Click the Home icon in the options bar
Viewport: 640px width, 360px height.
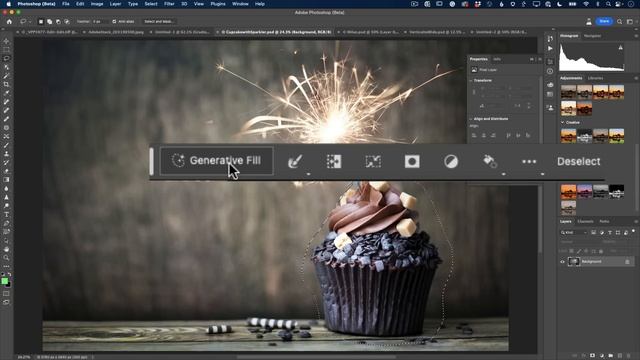coord(9,22)
